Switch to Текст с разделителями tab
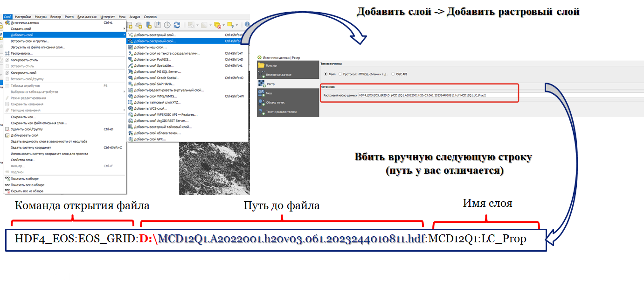 pos(288,112)
